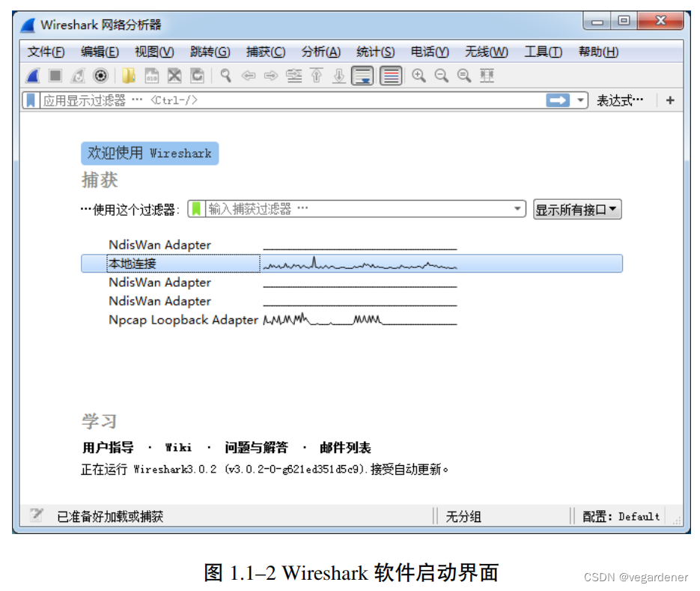Open the 无线(W) menu

[x=486, y=52]
